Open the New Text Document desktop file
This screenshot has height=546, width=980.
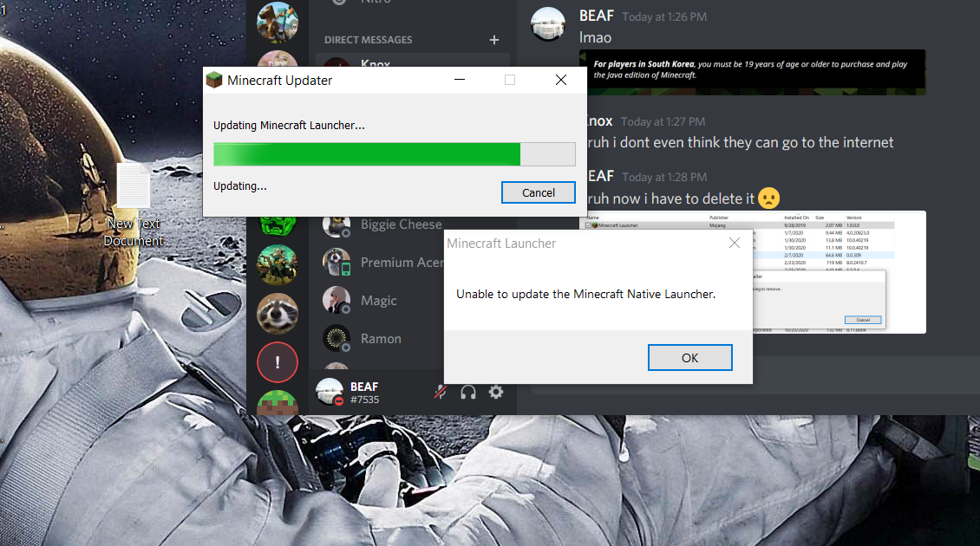pyautogui.click(x=134, y=205)
